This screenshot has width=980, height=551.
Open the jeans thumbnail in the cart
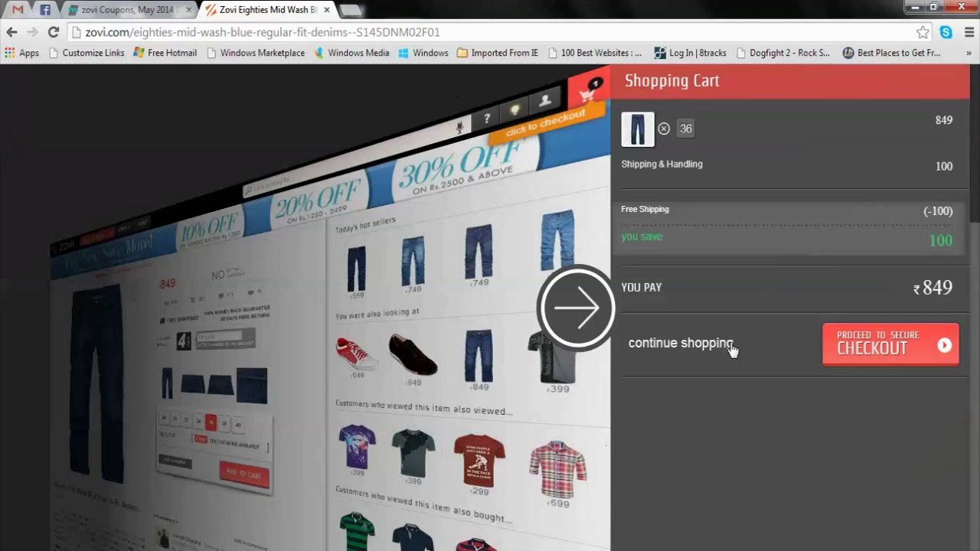[x=638, y=129]
